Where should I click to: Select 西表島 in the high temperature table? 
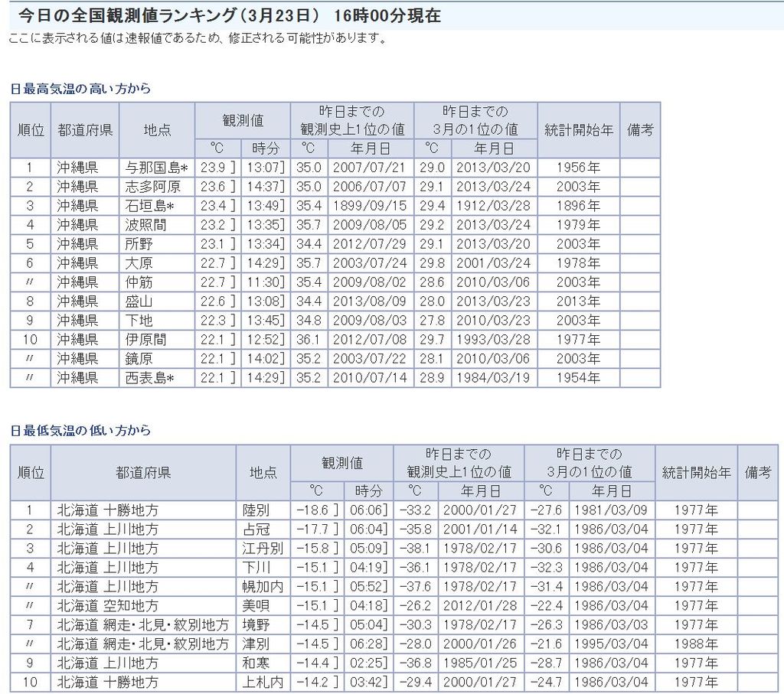149,377
